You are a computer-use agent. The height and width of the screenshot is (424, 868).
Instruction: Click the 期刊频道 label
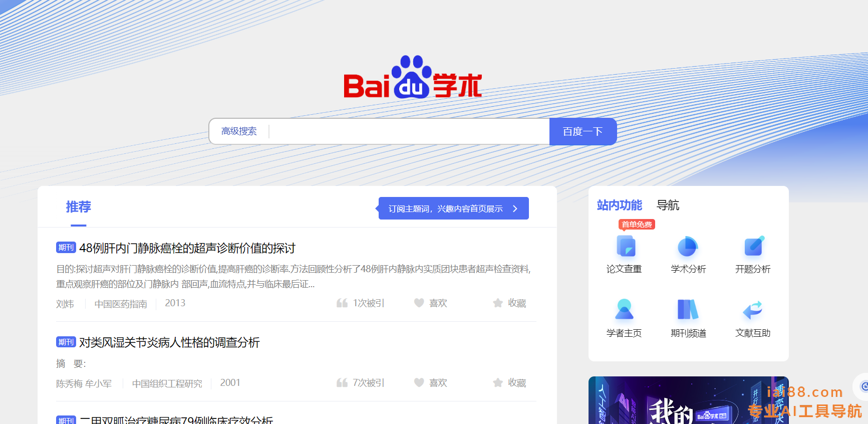689,333
